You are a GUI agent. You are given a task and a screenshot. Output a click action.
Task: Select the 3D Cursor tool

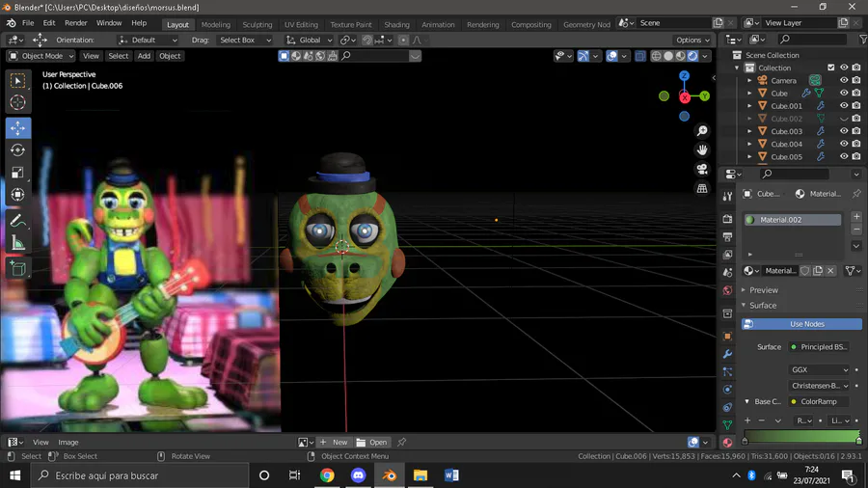coord(17,102)
